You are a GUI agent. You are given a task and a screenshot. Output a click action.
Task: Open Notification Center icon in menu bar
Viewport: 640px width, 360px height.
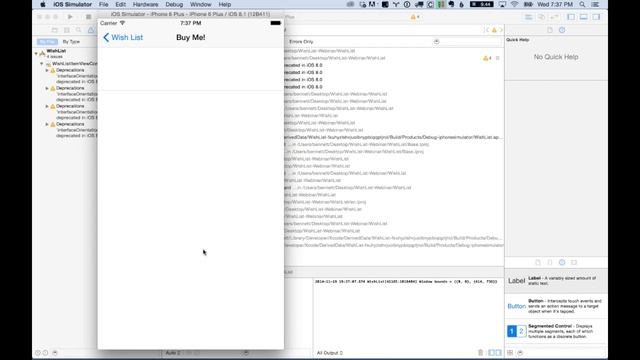click(x=595, y=4)
